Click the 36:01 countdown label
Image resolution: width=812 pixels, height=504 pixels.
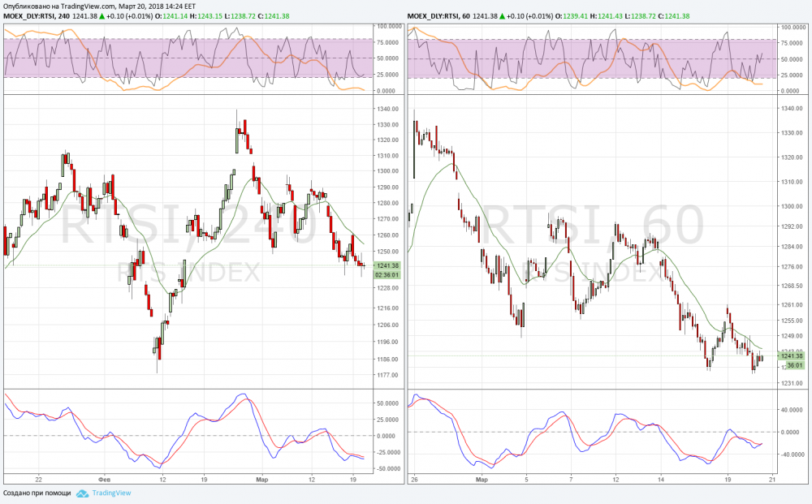point(794,365)
